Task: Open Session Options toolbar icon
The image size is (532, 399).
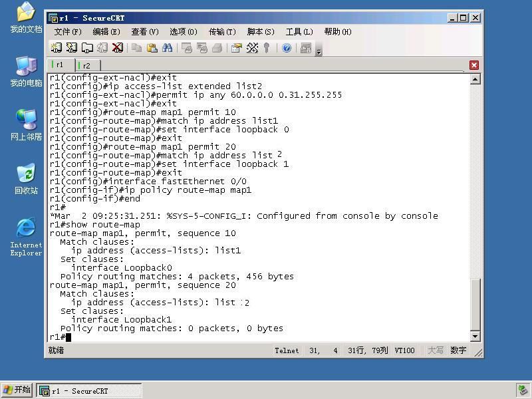Action: click(x=237, y=48)
